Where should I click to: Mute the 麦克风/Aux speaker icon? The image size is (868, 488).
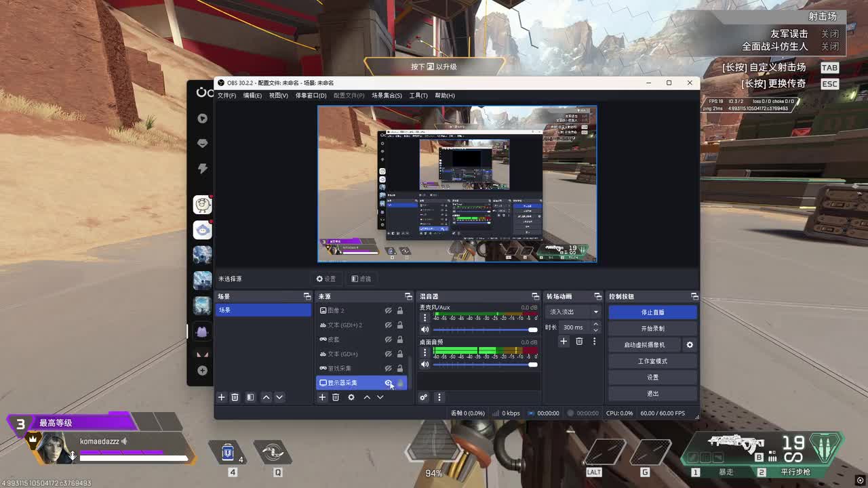[425, 329]
